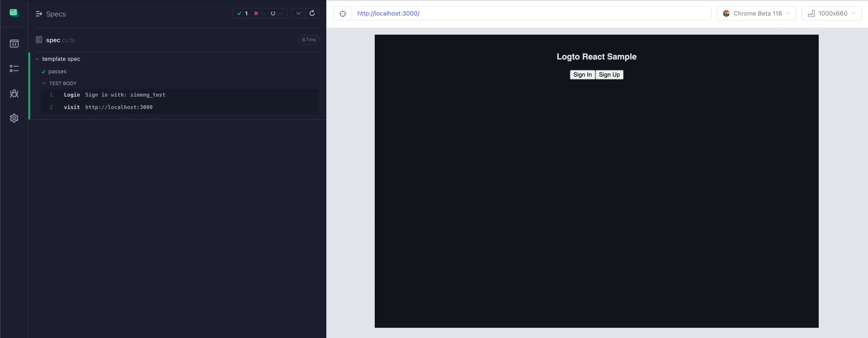Open the Debug bug icon

(x=14, y=93)
